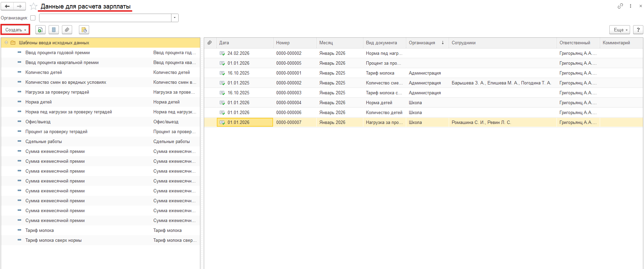Open the Организация field dropdown arrow
The width and height of the screenshot is (644, 269).
175,18
